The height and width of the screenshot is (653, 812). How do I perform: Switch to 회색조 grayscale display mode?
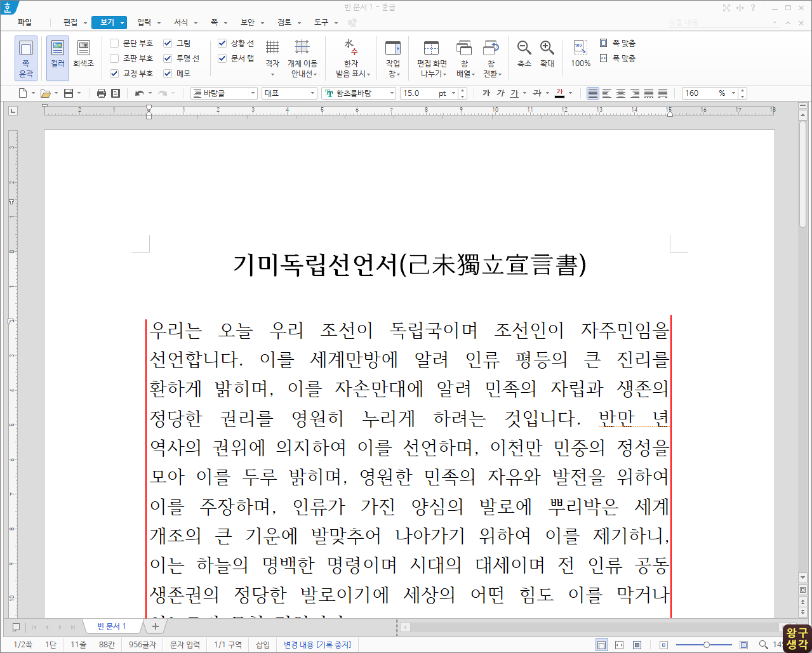point(83,55)
